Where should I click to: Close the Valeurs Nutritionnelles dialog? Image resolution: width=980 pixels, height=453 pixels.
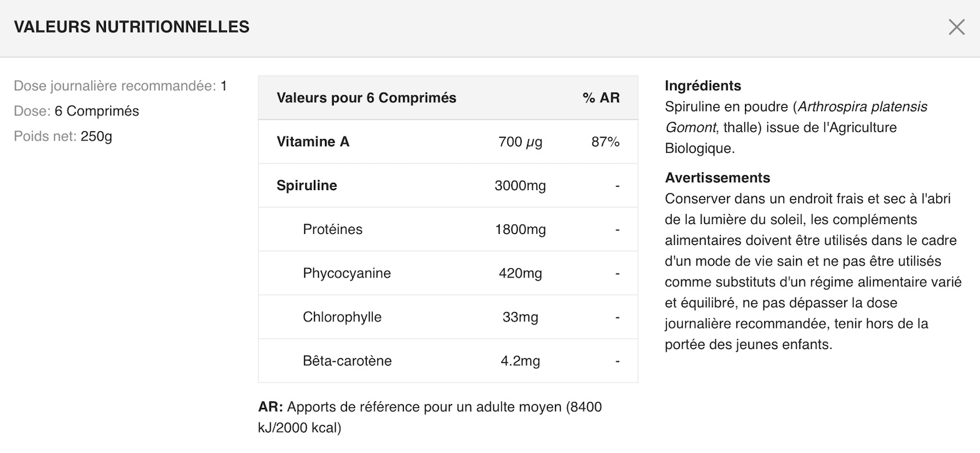tap(956, 27)
